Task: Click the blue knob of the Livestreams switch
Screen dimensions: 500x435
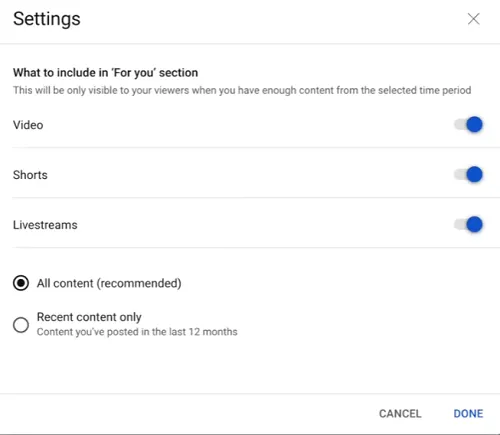Action: coord(474,224)
